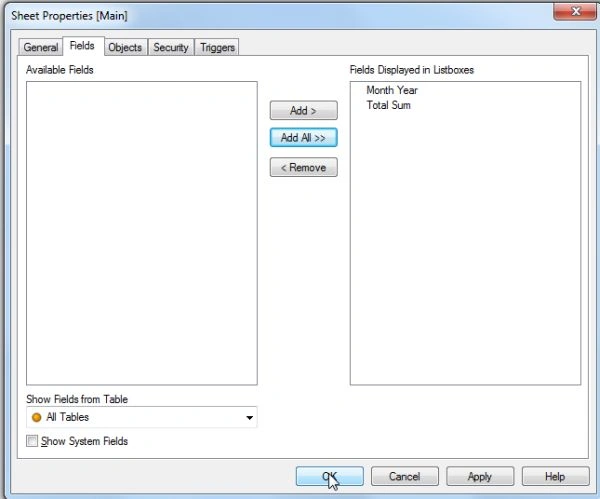
Task: Click the orange All Tables icon
Action: coord(37,417)
